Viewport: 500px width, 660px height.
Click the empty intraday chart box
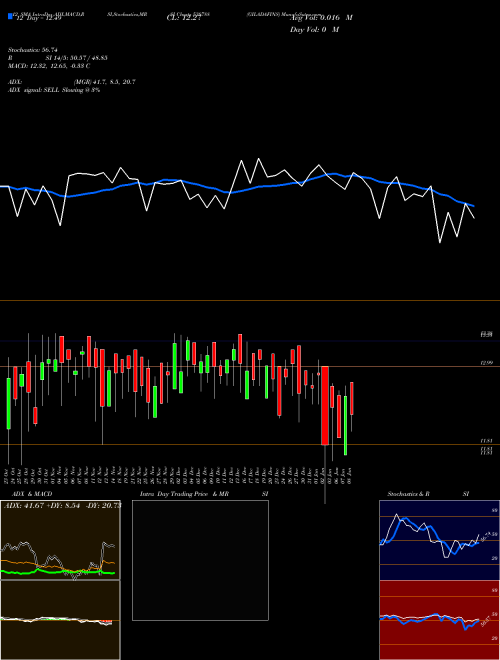(200, 560)
